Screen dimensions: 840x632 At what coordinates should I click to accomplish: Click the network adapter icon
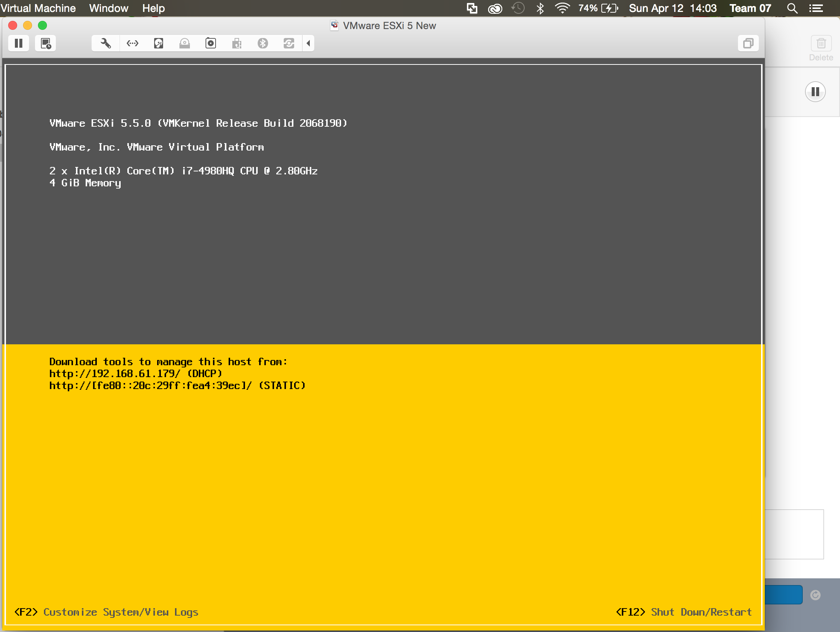coord(132,43)
